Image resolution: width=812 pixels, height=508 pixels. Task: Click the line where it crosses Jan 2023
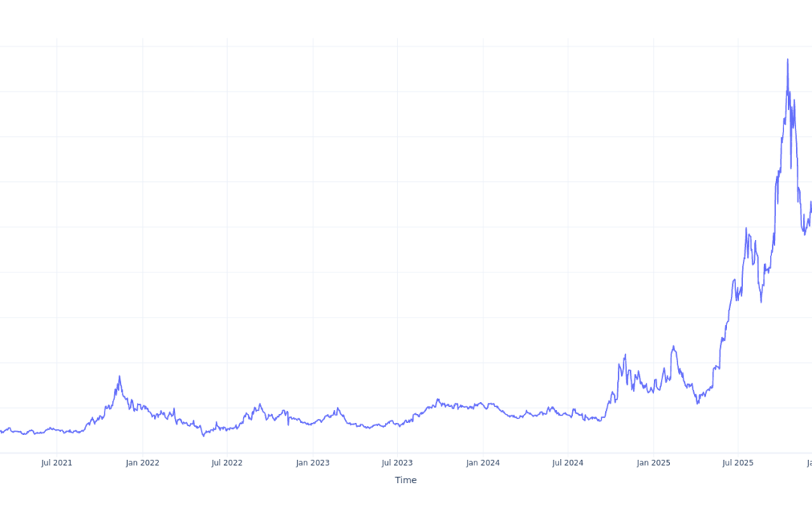[313, 423]
